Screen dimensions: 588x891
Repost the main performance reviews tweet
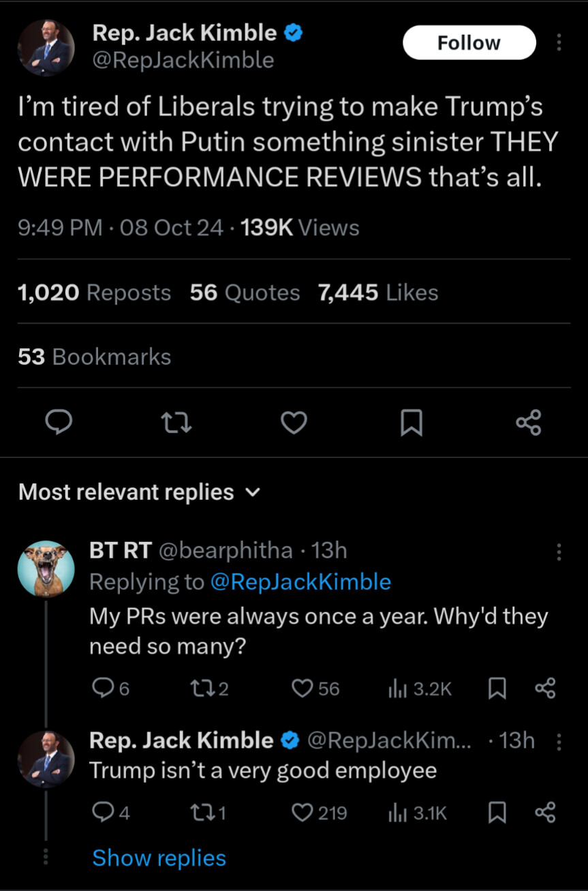pyautogui.click(x=176, y=423)
